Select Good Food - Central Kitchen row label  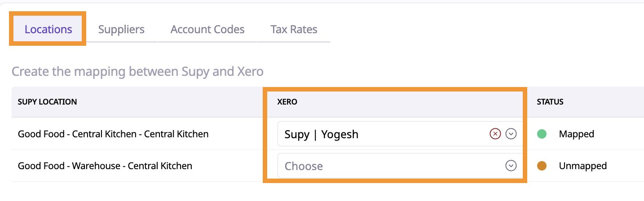(x=113, y=134)
